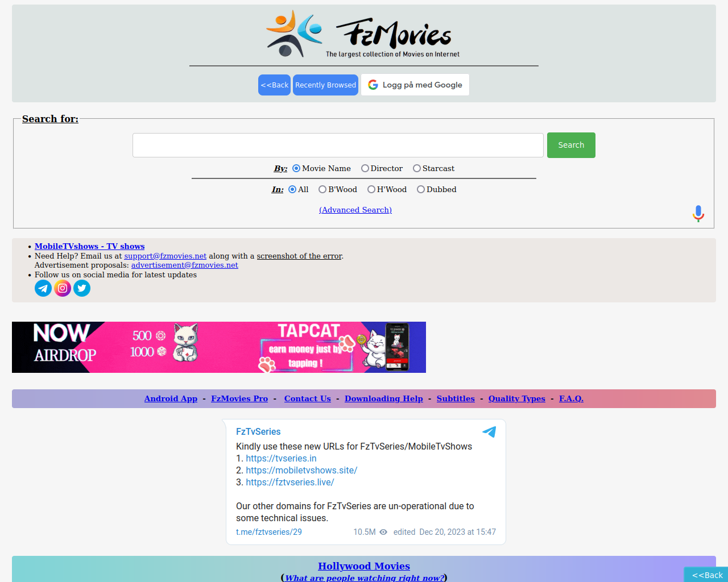Image resolution: width=728 pixels, height=582 pixels.
Task: Open the Twitter social media icon
Action: pos(82,288)
